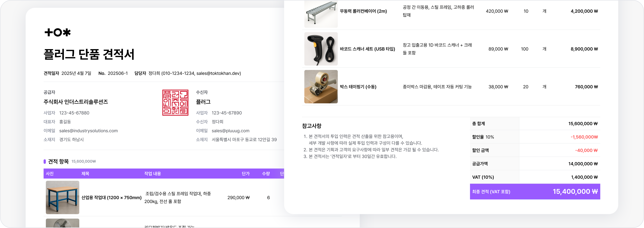Select recipient business number 123-45-67890

[227, 113]
